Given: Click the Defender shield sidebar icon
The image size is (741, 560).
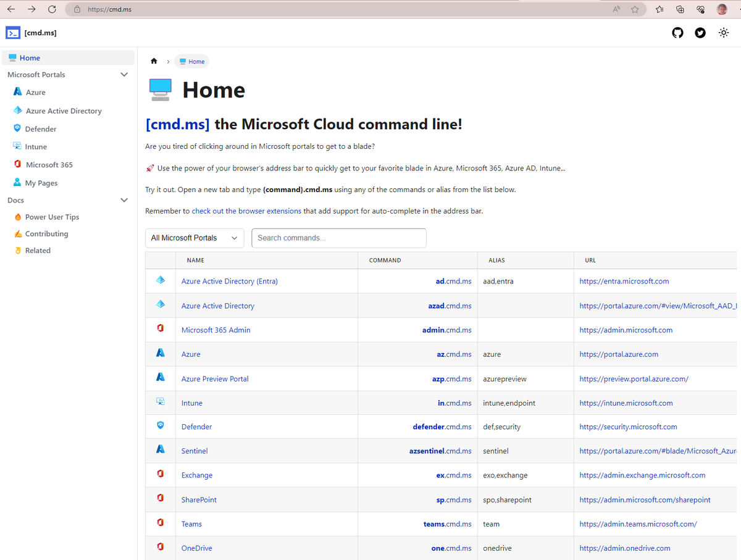Looking at the screenshot, I should [17, 128].
